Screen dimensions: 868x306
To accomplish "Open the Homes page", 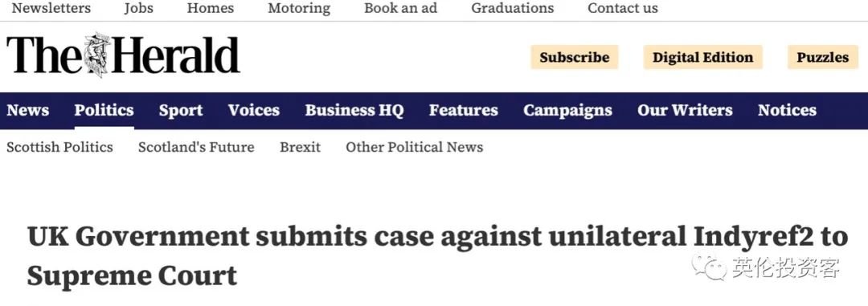I will pos(211,8).
